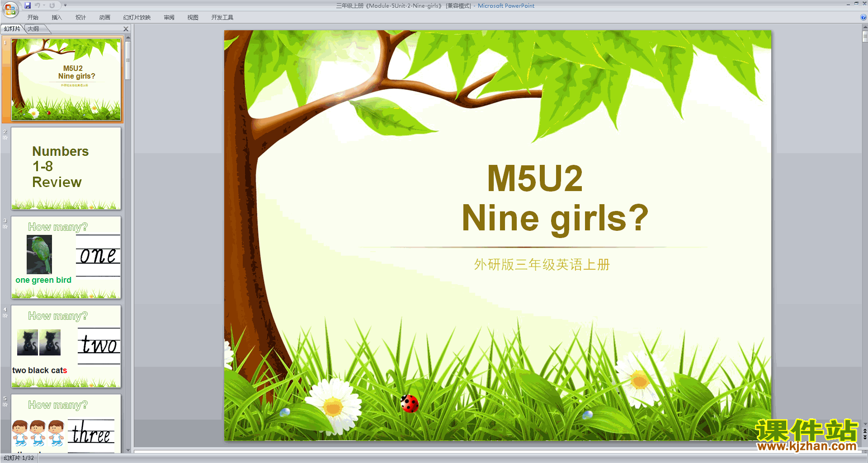Image resolution: width=868 pixels, height=463 pixels.
Task: Open the 插入 ribbon tab
Action: tap(57, 18)
